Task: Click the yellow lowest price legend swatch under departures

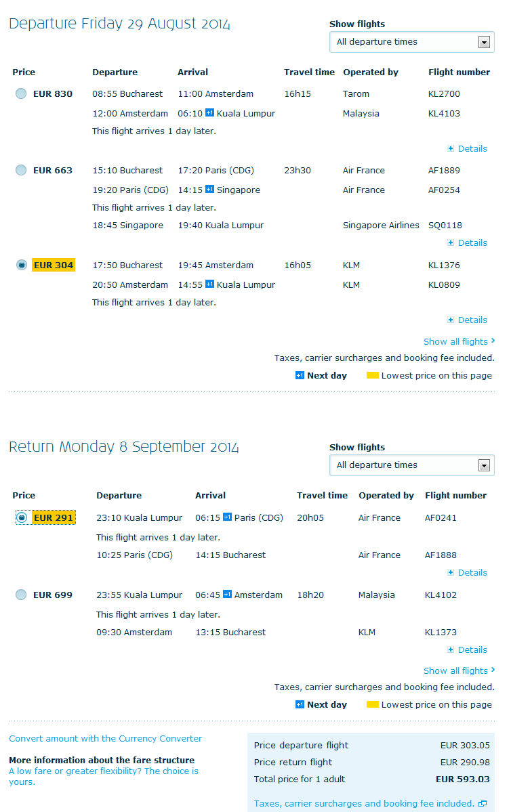Action: pos(373,376)
